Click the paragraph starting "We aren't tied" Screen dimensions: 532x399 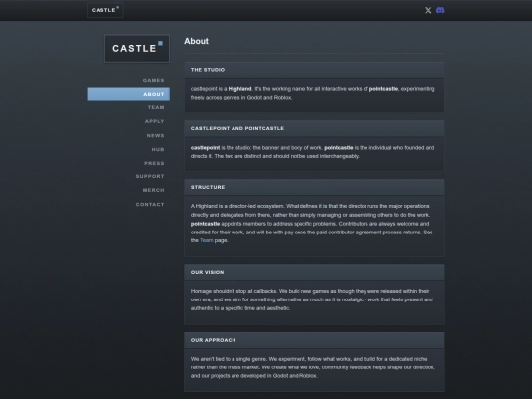[312, 367]
